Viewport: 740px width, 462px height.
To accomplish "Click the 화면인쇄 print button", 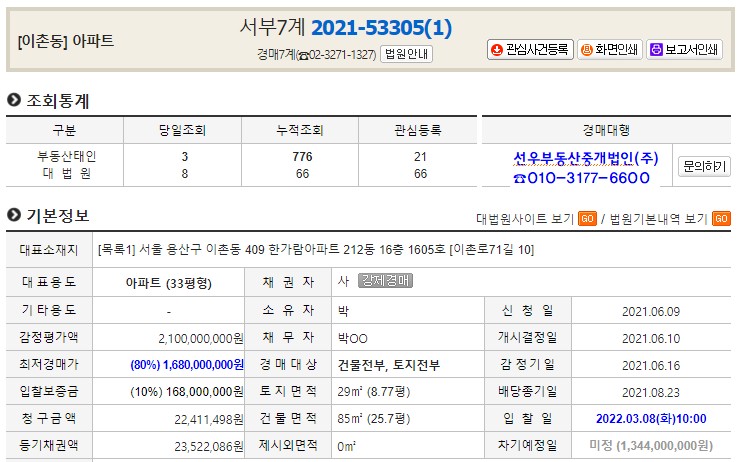I will (610, 50).
